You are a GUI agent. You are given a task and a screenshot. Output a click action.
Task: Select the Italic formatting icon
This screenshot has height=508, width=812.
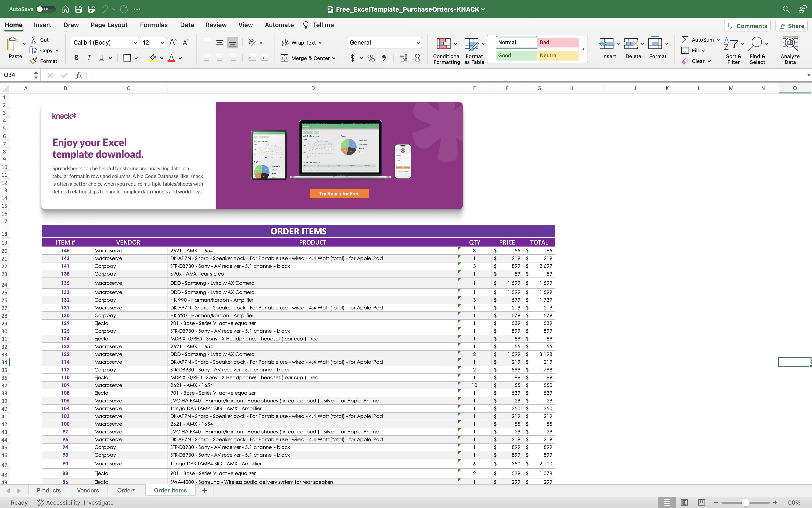tap(89, 58)
